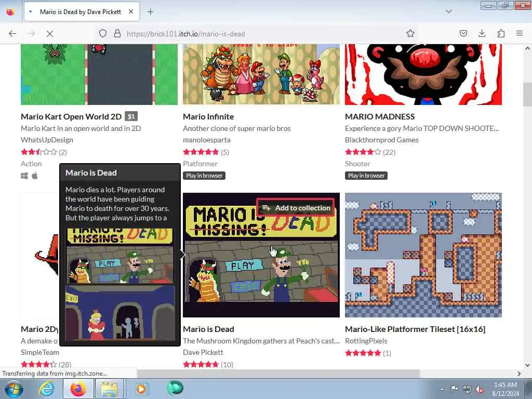Close the Mario is Dead tab
Viewport: 532px width, 399px height.
click(131, 12)
